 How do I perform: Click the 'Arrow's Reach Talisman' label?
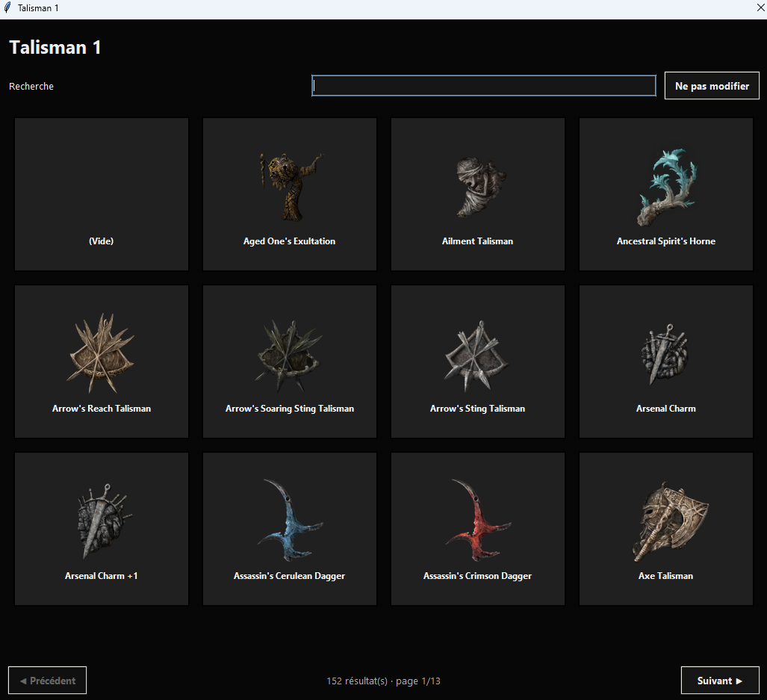(x=102, y=409)
